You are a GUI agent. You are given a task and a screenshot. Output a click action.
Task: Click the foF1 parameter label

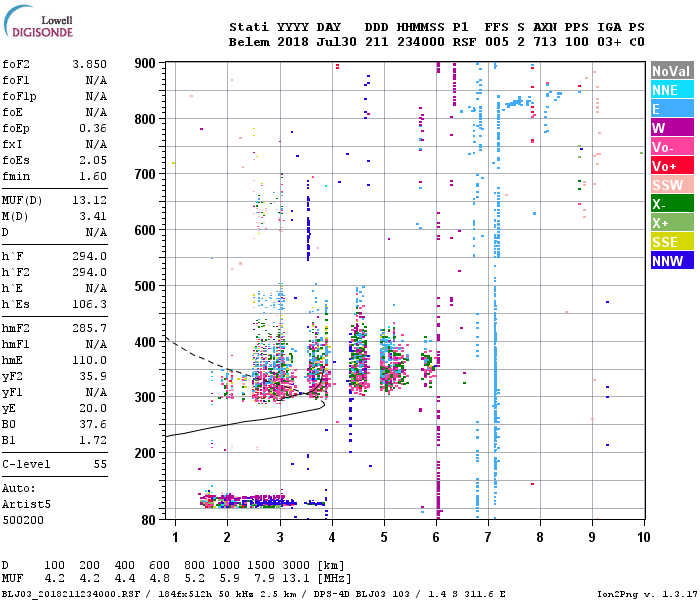16,80
